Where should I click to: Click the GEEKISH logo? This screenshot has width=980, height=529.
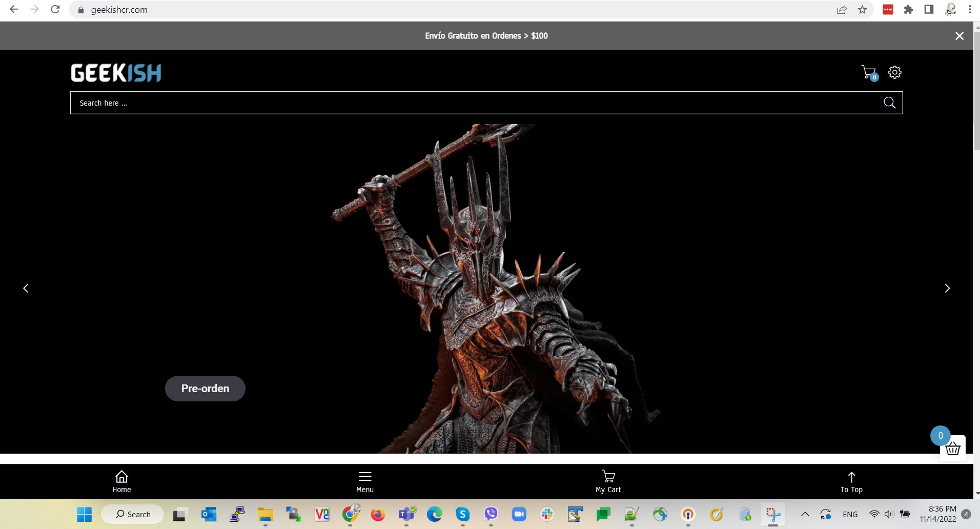point(116,73)
